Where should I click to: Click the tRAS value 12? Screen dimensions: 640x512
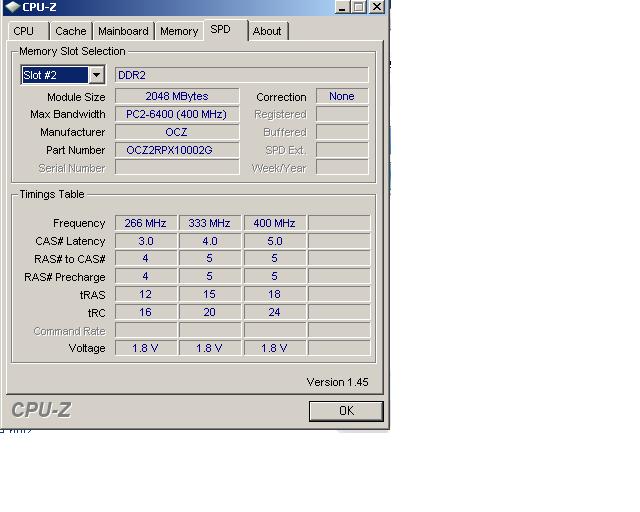click(146, 294)
